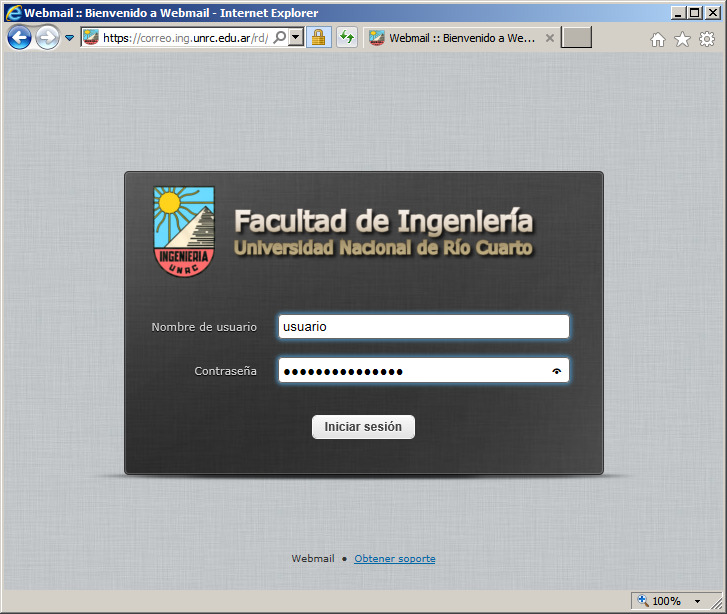Click the browser Forward arrow button
This screenshot has width=727, height=614.
48,38
